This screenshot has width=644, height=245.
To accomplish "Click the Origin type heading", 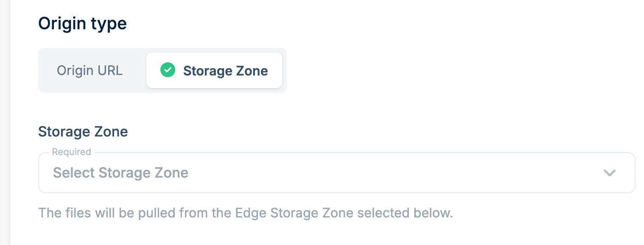I will pyautogui.click(x=82, y=23).
